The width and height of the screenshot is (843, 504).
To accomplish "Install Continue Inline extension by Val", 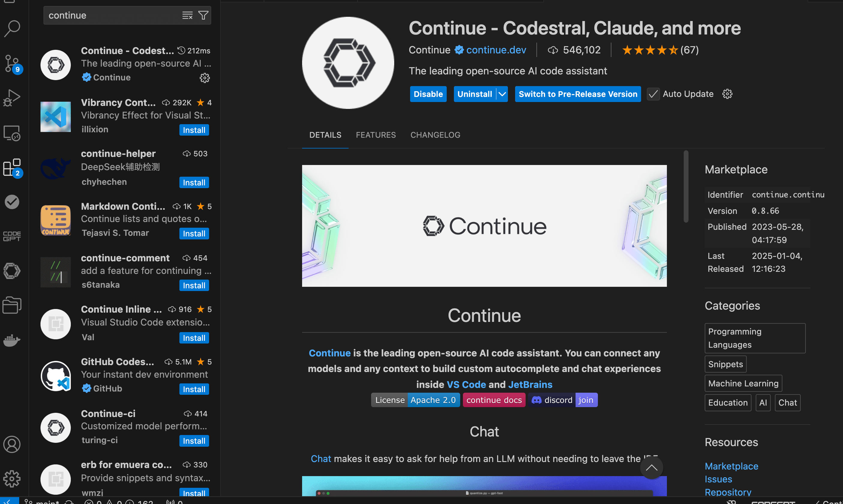I will (x=194, y=338).
